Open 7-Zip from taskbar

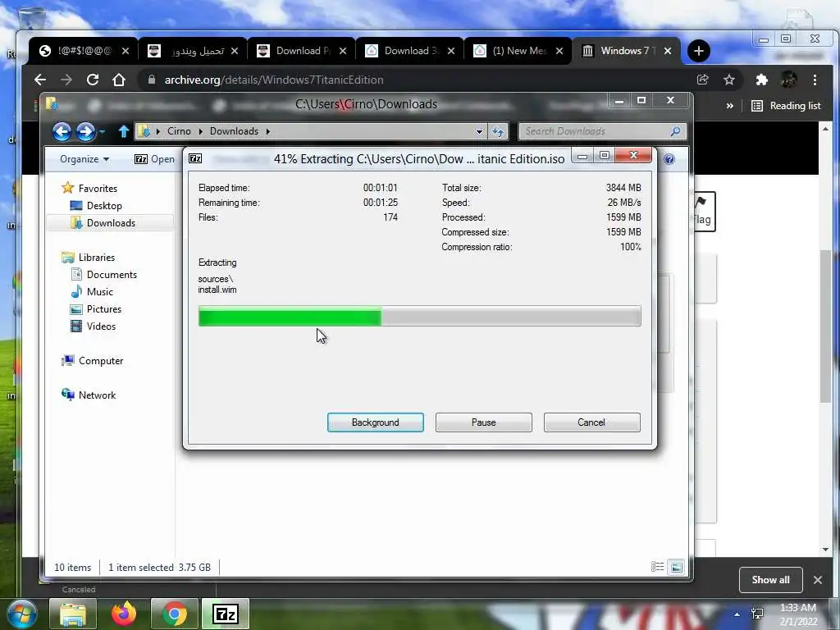[226, 614]
